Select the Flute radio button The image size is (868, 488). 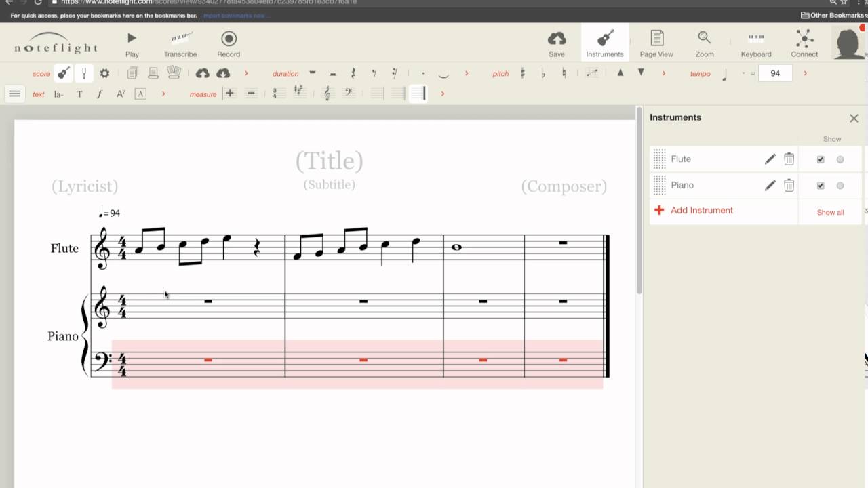click(840, 160)
